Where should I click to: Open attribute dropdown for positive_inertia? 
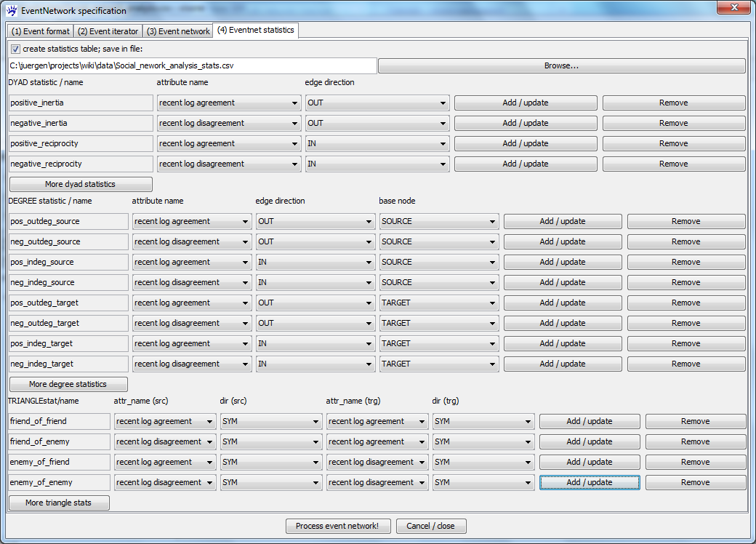(228, 103)
